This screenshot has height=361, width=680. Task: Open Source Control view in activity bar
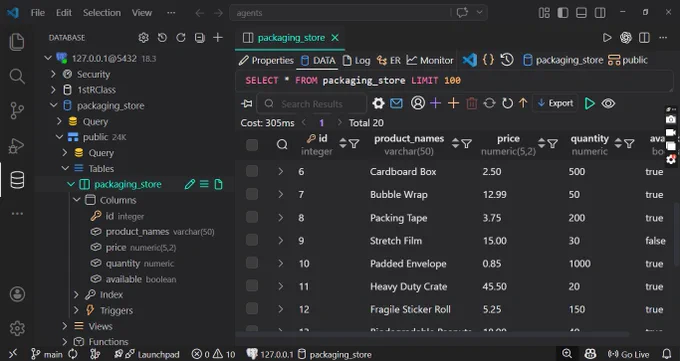(x=17, y=111)
